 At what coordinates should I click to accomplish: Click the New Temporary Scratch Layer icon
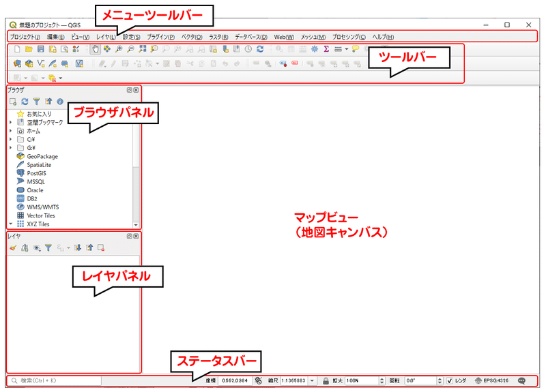pyautogui.click(x=64, y=63)
